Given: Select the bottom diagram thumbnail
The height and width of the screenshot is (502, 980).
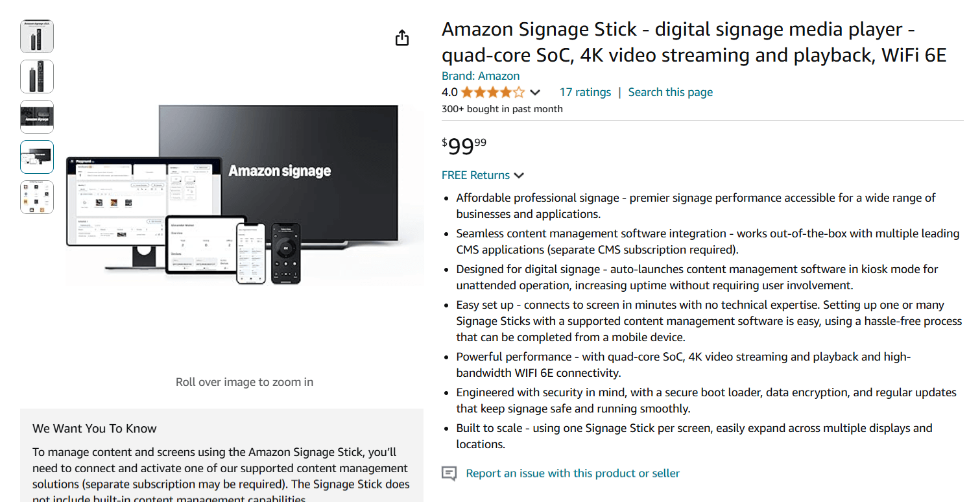Looking at the screenshot, I should point(37,197).
